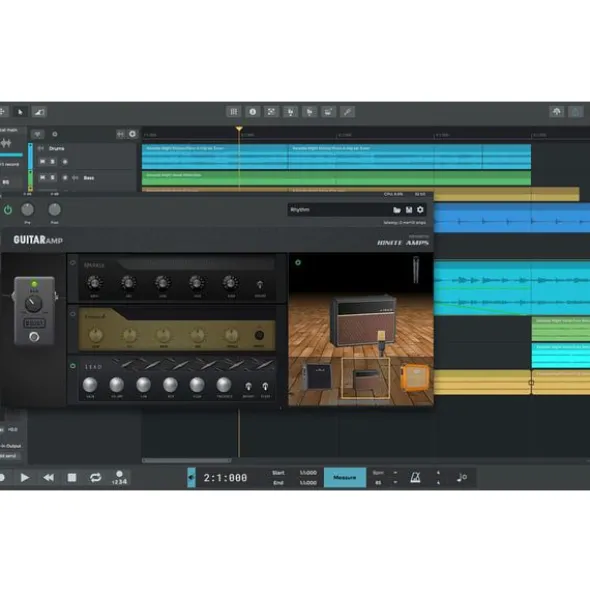Select the highlighted brown cabinet thumbnail

(365, 378)
